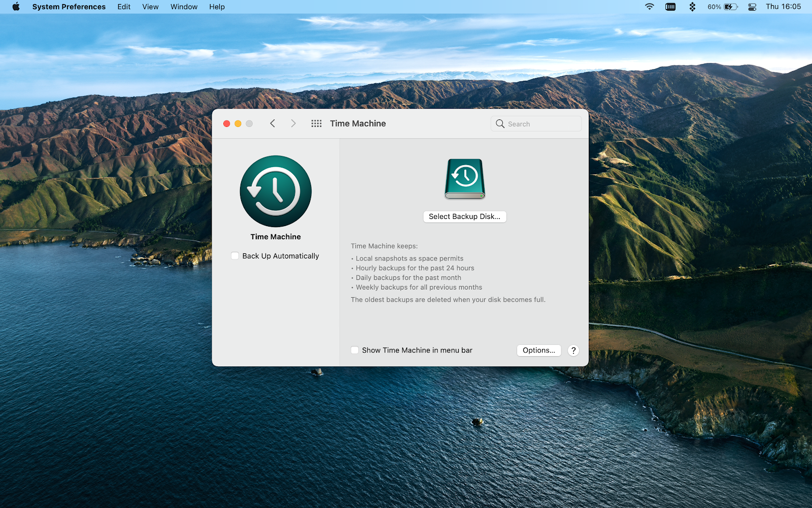This screenshot has height=508, width=812.
Task: Close the Time Machine window
Action: pyautogui.click(x=227, y=123)
